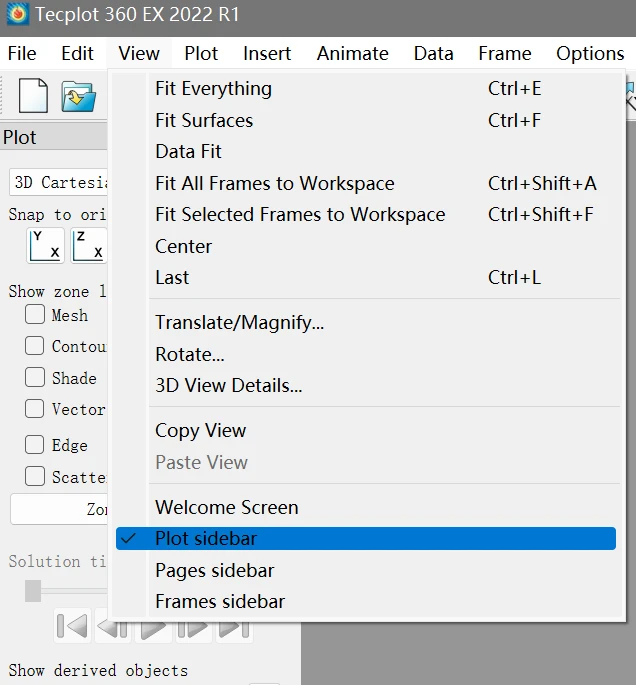
Task: Expand the Frame menu
Action: coord(504,54)
